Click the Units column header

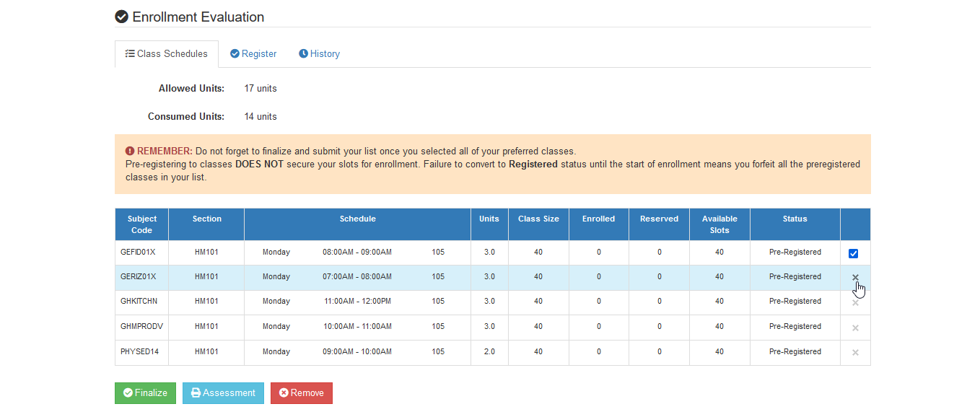[x=489, y=224]
